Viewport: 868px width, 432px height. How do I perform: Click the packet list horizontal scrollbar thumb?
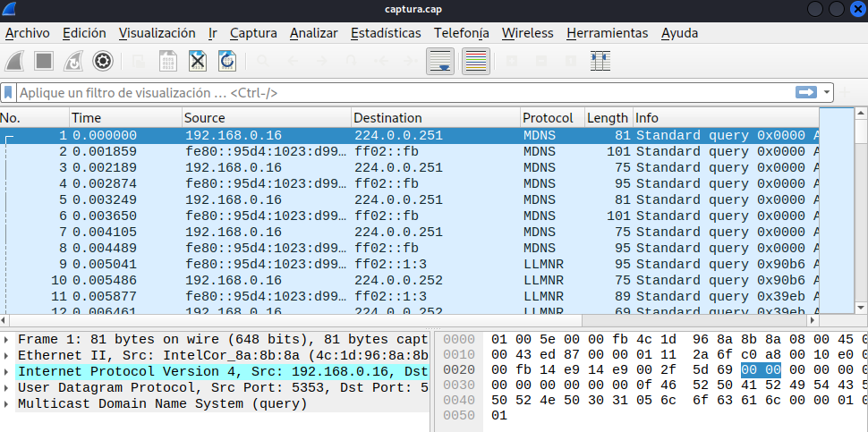[x=295, y=320]
